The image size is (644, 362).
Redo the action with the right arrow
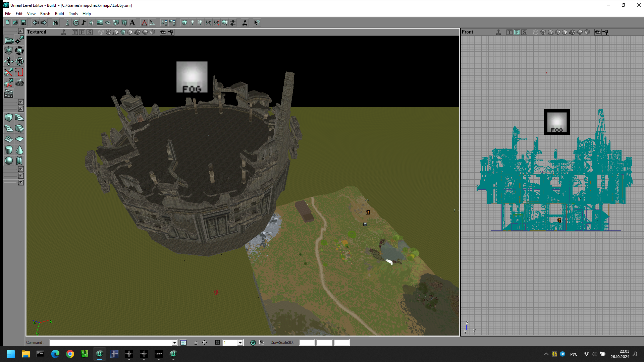[x=43, y=22]
